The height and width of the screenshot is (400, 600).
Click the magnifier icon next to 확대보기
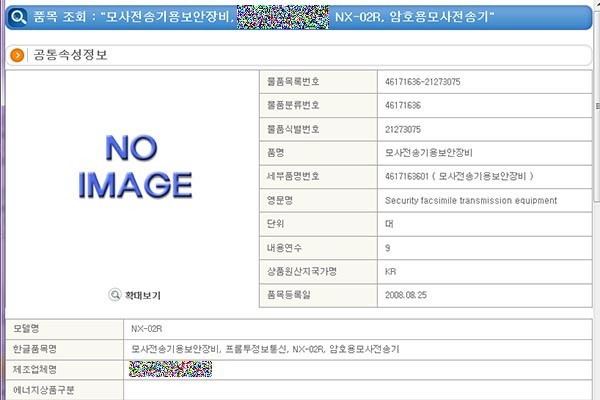114,295
